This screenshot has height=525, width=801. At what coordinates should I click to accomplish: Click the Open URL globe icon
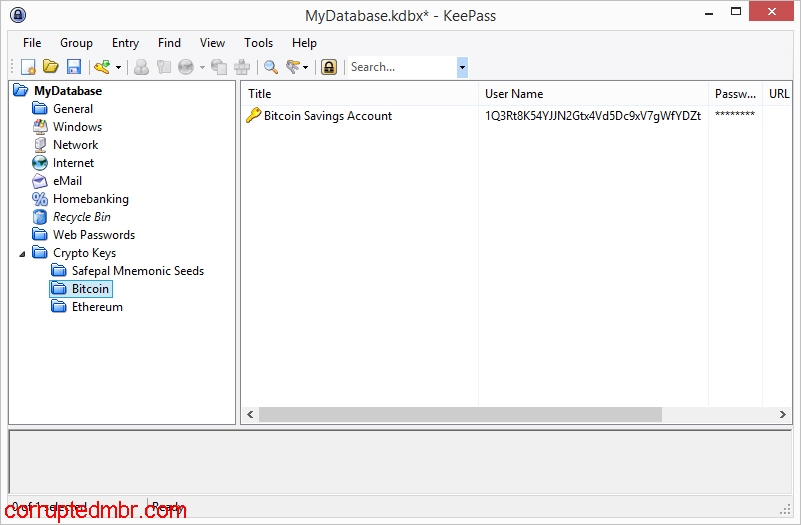[x=186, y=67]
